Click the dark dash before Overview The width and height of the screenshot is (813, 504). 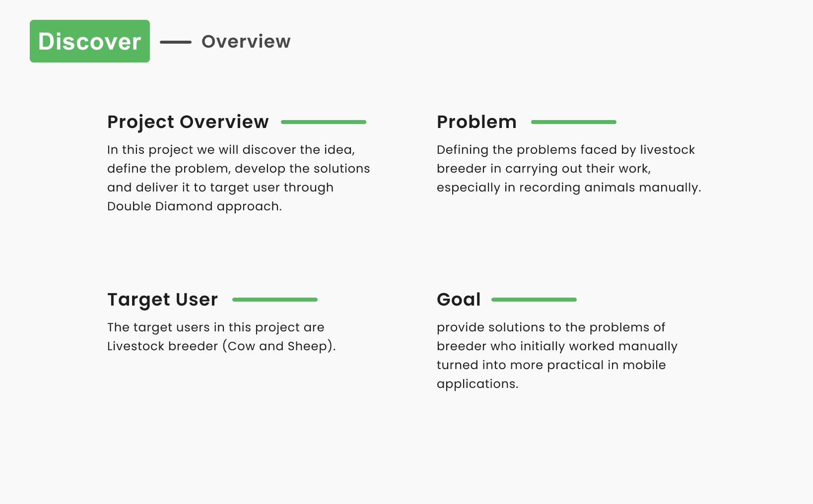(x=176, y=42)
